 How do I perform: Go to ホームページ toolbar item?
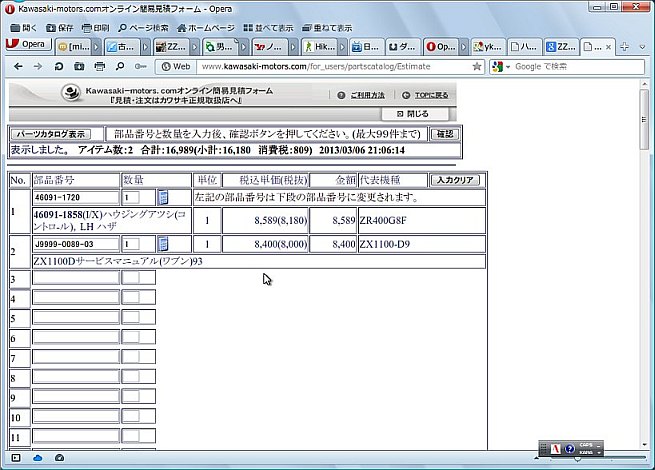tap(206, 28)
